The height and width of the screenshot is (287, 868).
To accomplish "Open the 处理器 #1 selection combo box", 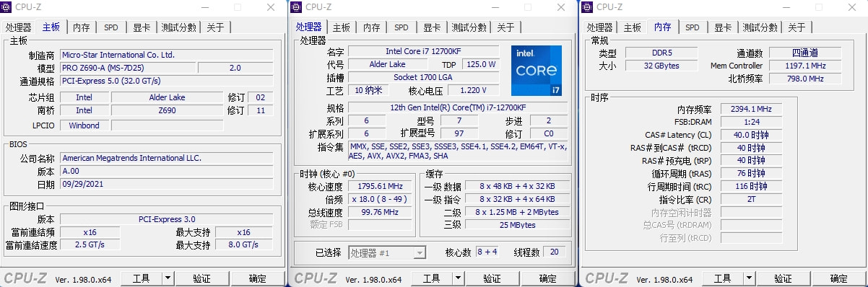I will click(387, 252).
